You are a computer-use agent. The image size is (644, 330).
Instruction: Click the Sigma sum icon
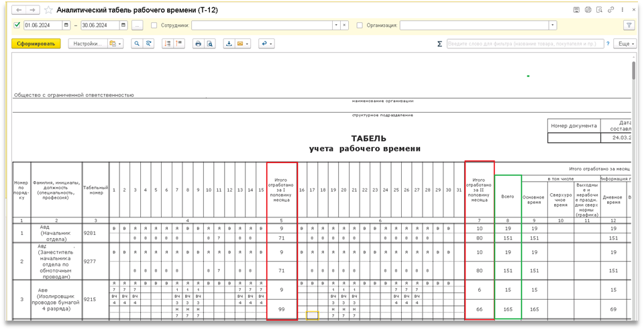pyautogui.click(x=439, y=44)
